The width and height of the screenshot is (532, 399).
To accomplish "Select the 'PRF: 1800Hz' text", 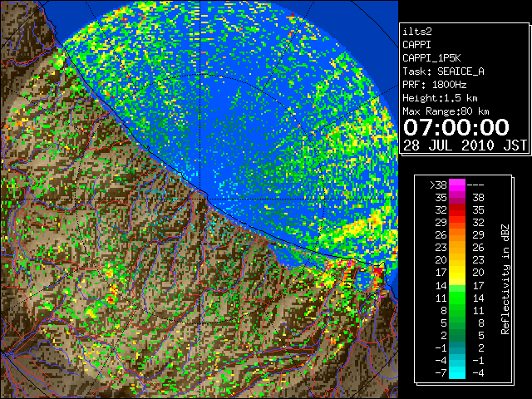I will pyautogui.click(x=434, y=85).
